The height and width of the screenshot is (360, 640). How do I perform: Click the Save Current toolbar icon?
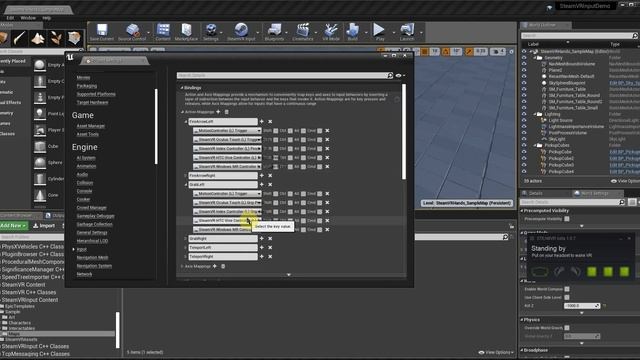(102, 32)
